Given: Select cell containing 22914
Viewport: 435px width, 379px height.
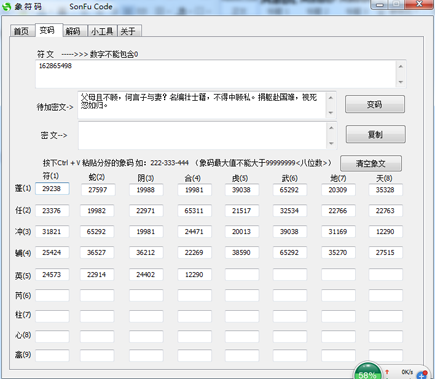Looking at the screenshot, I should click(97, 275).
